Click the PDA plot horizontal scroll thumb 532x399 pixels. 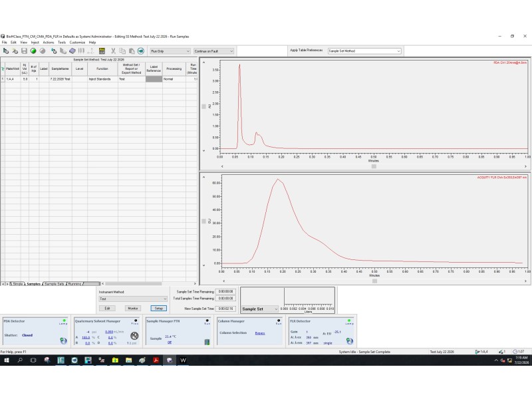pyautogui.click(x=374, y=166)
